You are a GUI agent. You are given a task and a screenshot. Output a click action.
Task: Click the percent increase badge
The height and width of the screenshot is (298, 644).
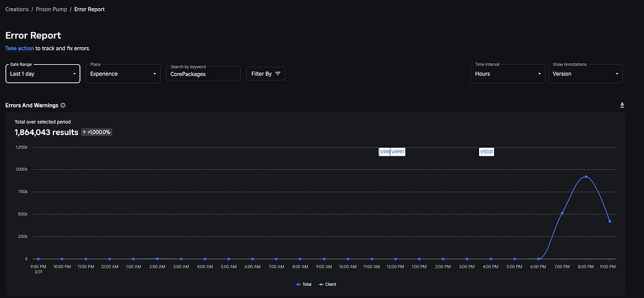pos(96,132)
